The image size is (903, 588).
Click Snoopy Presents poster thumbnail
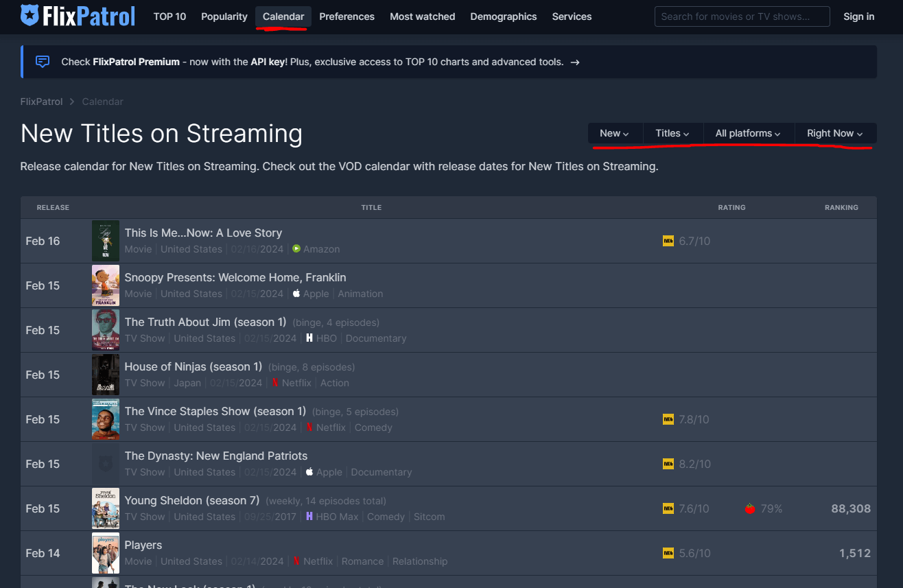pyautogui.click(x=106, y=285)
